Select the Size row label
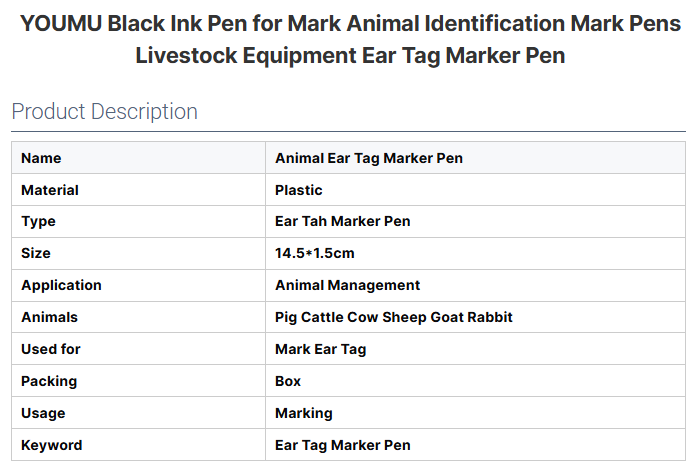This screenshot has height=465, width=693. coord(36,253)
